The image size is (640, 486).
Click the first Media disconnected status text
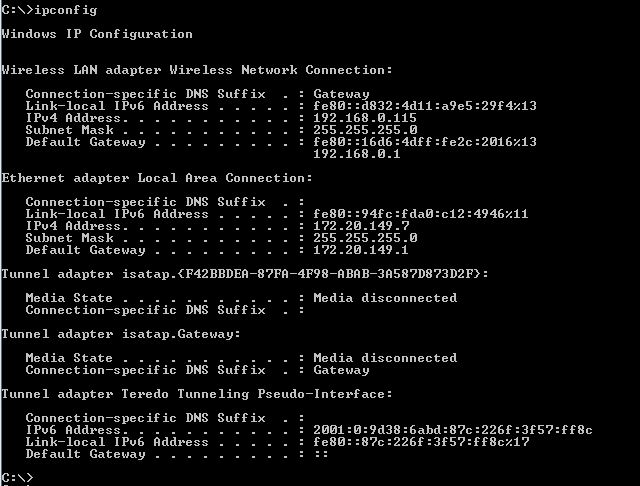coord(385,297)
